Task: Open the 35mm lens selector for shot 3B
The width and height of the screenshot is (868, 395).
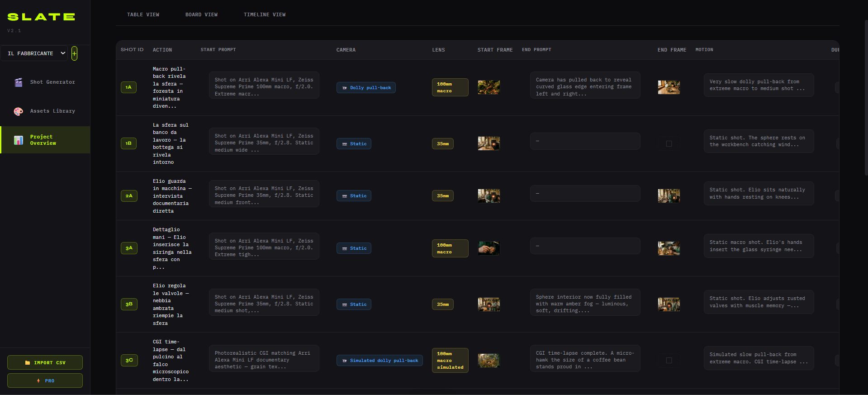Action: click(442, 305)
